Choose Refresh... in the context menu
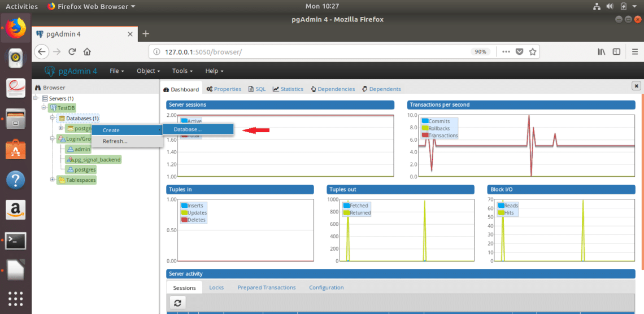 coord(115,141)
